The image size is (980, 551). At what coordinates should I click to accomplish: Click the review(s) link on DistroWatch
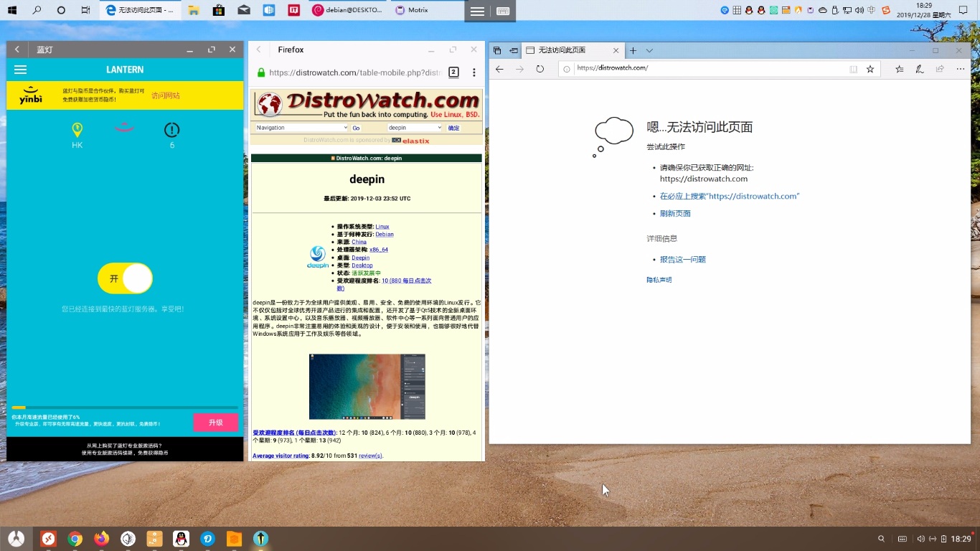[x=371, y=456]
